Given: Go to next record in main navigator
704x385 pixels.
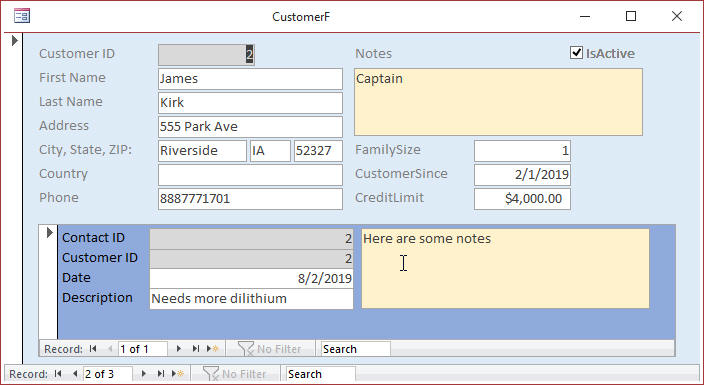Looking at the screenshot, I should click(x=144, y=374).
